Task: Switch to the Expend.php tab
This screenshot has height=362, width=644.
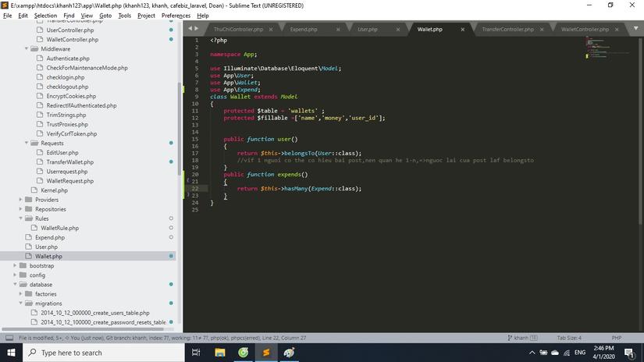Action: (304, 29)
